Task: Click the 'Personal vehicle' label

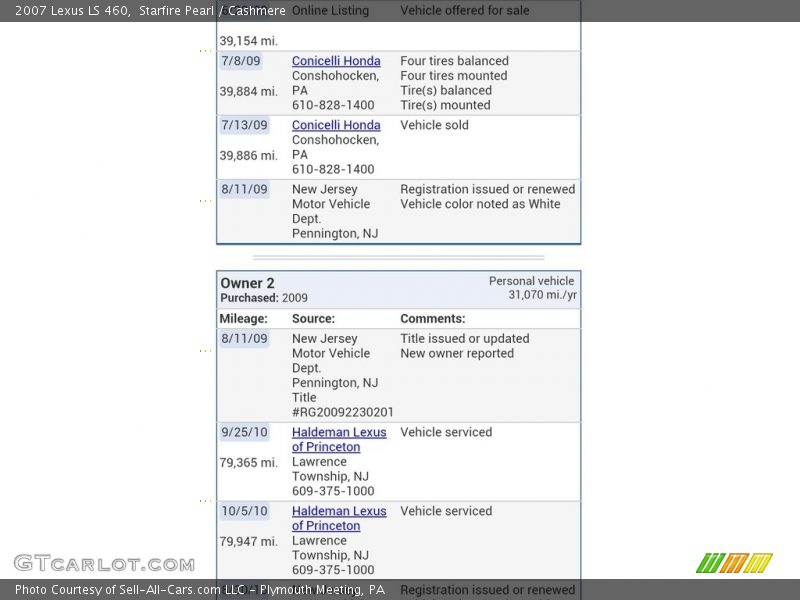Action: (x=532, y=281)
